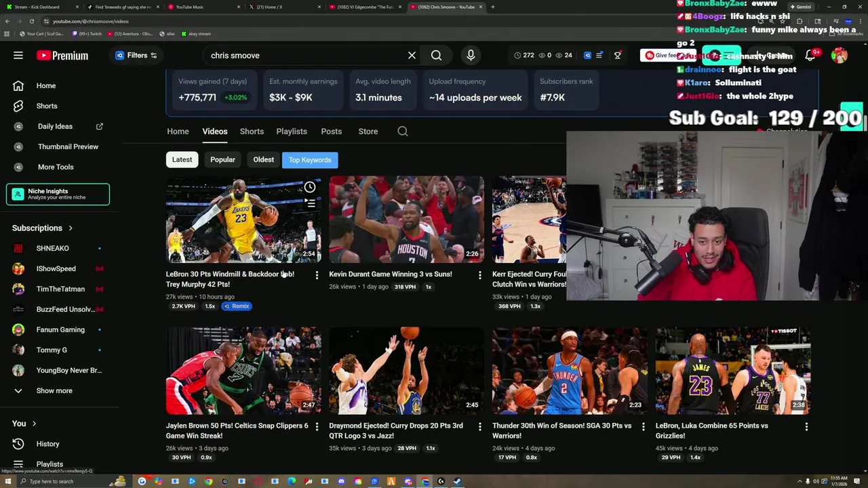Click the clock stat showing 272
868x488 pixels.
(524, 56)
